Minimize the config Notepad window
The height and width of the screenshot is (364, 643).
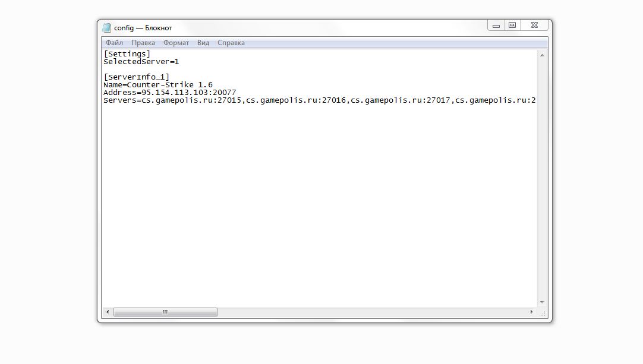496,26
